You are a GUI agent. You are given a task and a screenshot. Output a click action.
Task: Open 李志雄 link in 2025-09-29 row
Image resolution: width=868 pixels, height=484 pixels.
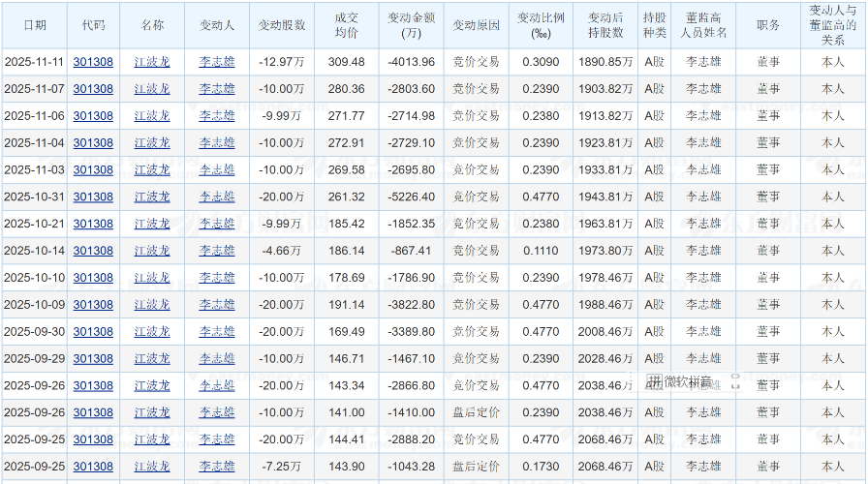pyautogui.click(x=217, y=359)
